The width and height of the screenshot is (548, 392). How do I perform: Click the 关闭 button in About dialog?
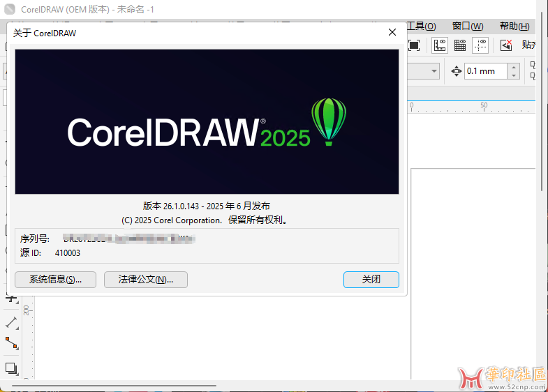click(371, 280)
